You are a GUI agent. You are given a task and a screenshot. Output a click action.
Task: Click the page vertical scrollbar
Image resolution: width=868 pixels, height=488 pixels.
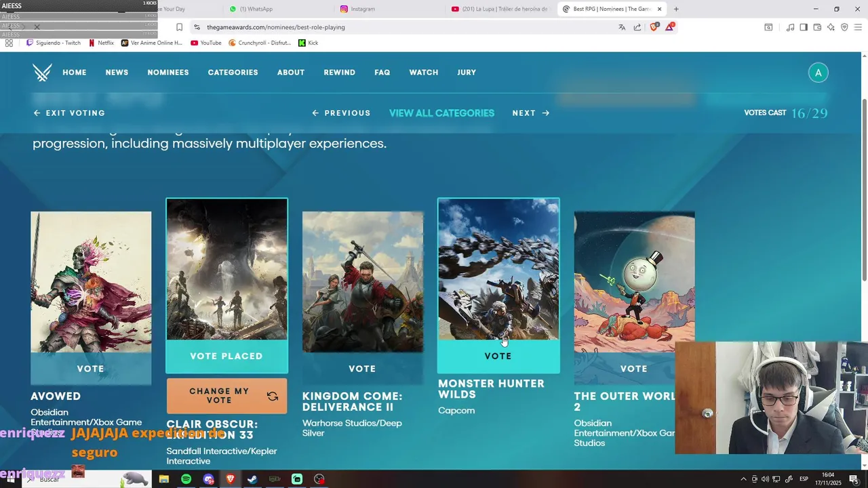coord(864,190)
